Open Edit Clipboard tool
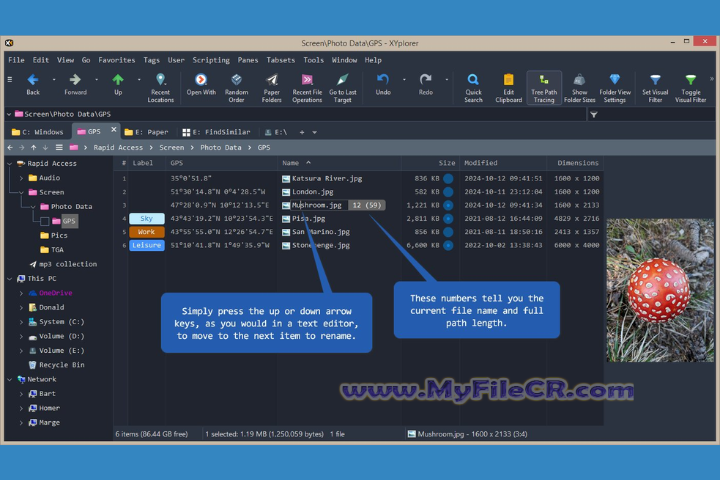The height and width of the screenshot is (480, 720). tap(508, 88)
